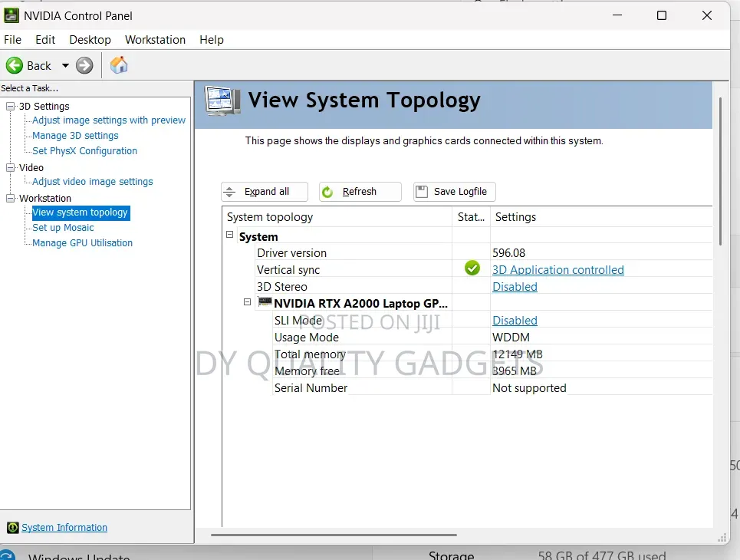Open the Edit menu
Image resolution: width=740 pixels, height=560 pixels.
tap(45, 40)
